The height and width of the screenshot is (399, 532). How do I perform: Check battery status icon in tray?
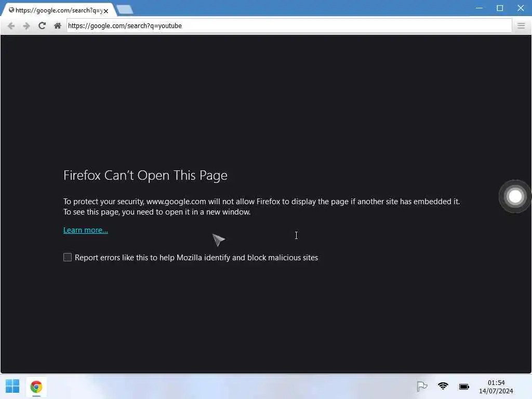point(464,387)
